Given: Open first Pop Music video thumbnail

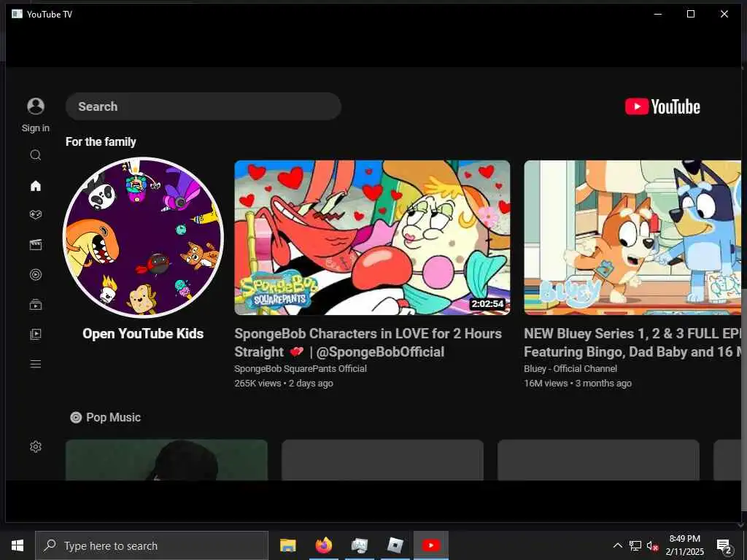Looking at the screenshot, I should (x=166, y=460).
